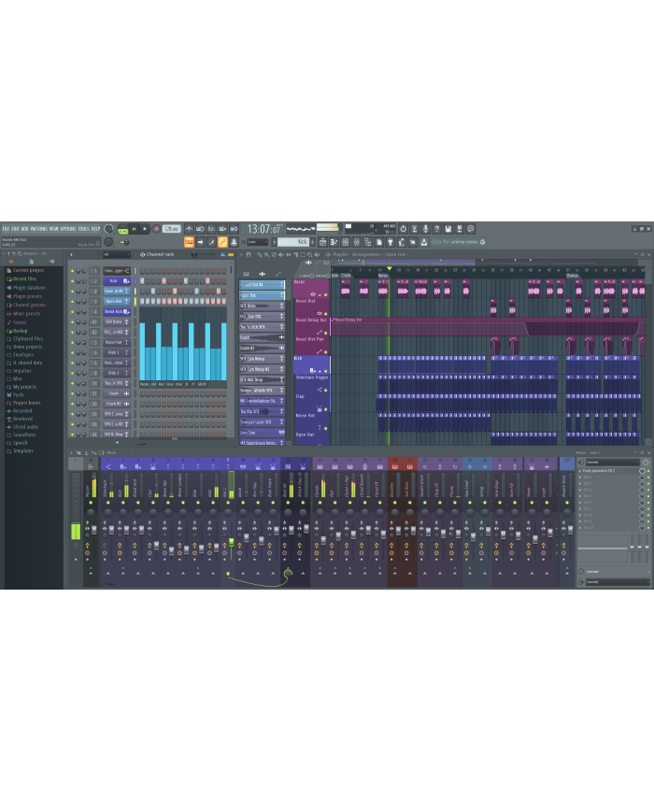This screenshot has height=812, width=654.
Task: Toggle the 3-2-1 countdown before recording icon
Action: point(211,229)
